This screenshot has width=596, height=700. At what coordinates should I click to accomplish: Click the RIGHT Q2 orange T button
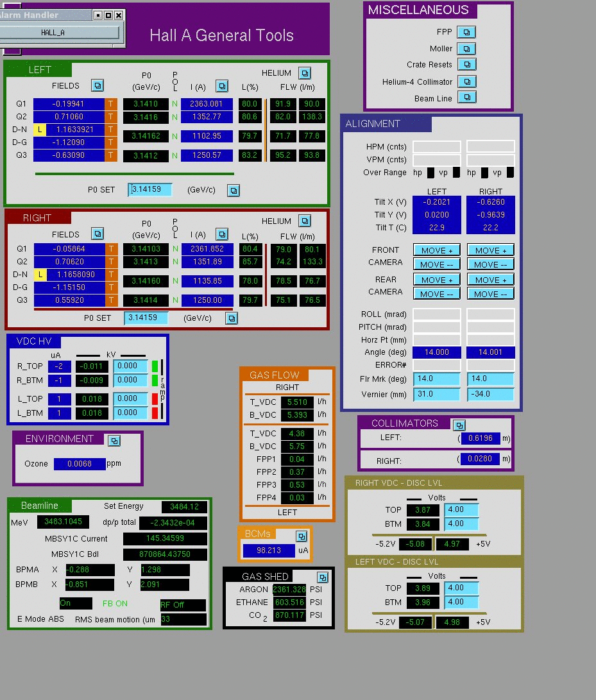pyautogui.click(x=111, y=262)
